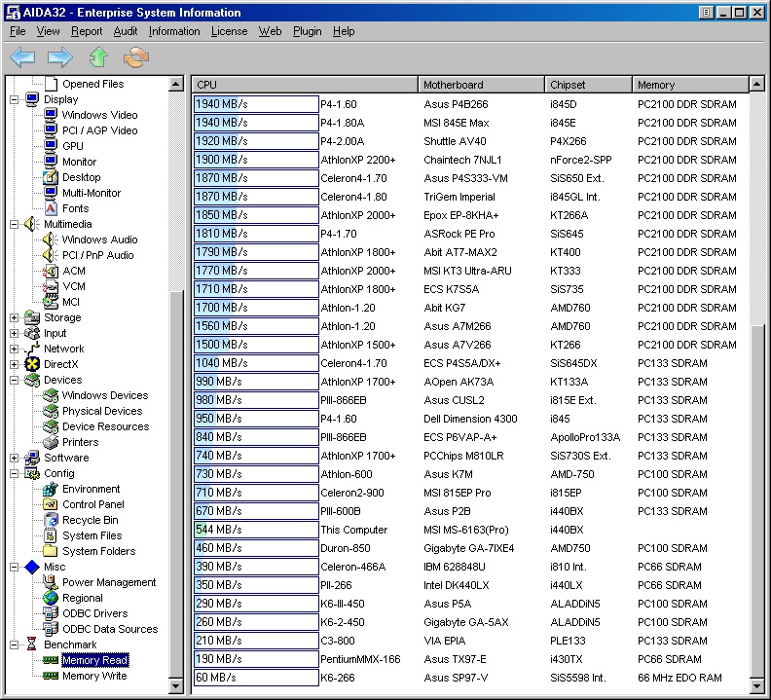Select the GPU item in the tree
The height and width of the screenshot is (700, 771).
tap(72, 146)
